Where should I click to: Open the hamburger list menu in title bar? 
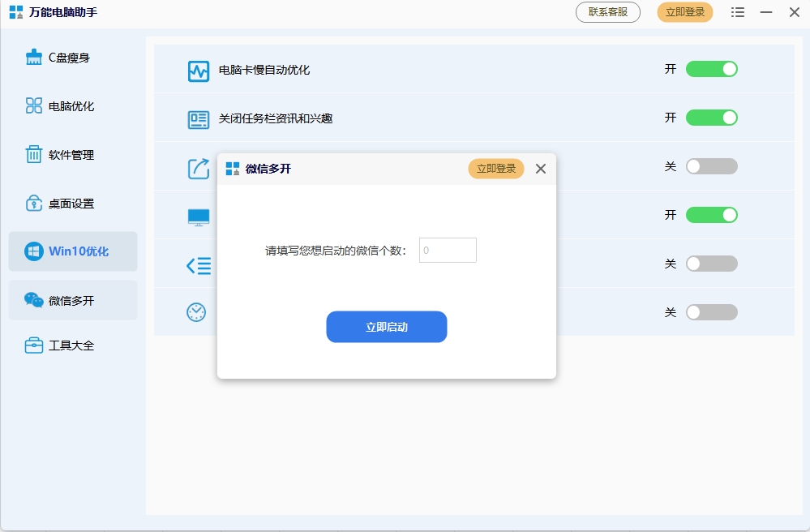[x=737, y=12]
